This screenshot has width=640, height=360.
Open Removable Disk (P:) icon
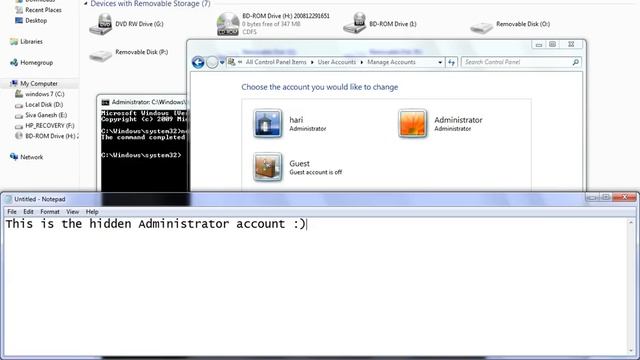[x=100, y=55]
